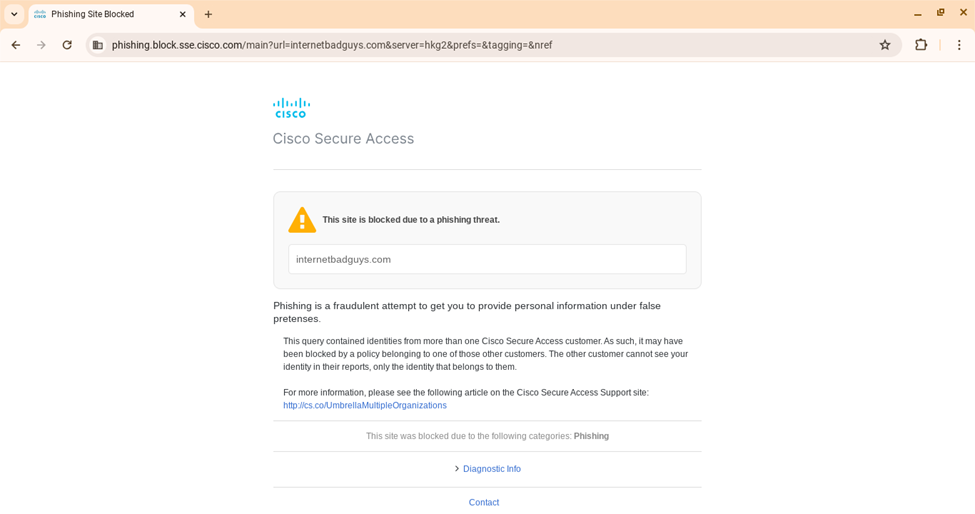Go back to the previous page
The width and height of the screenshot is (975, 514).
[x=16, y=45]
